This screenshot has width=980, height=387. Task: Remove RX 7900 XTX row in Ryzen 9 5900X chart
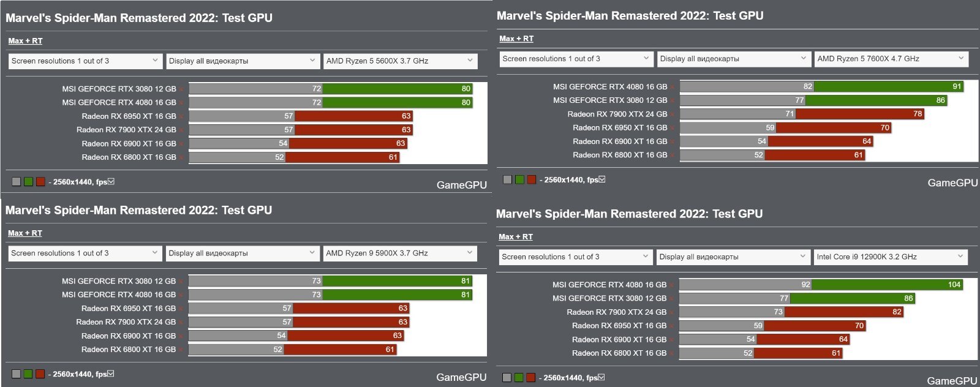click(181, 323)
